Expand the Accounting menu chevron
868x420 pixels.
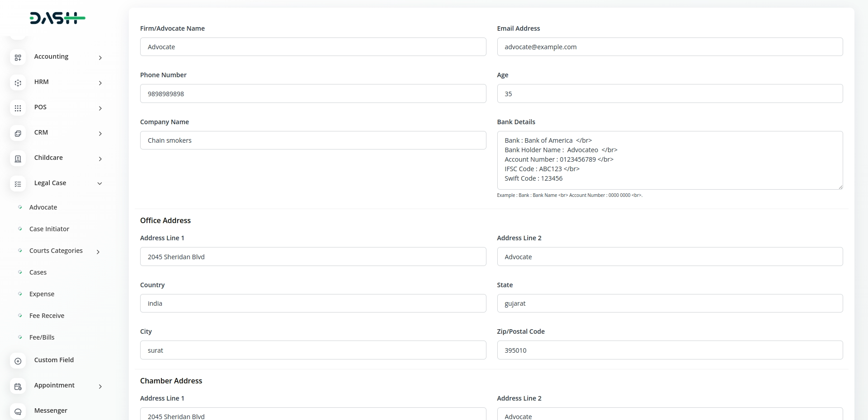tap(100, 58)
